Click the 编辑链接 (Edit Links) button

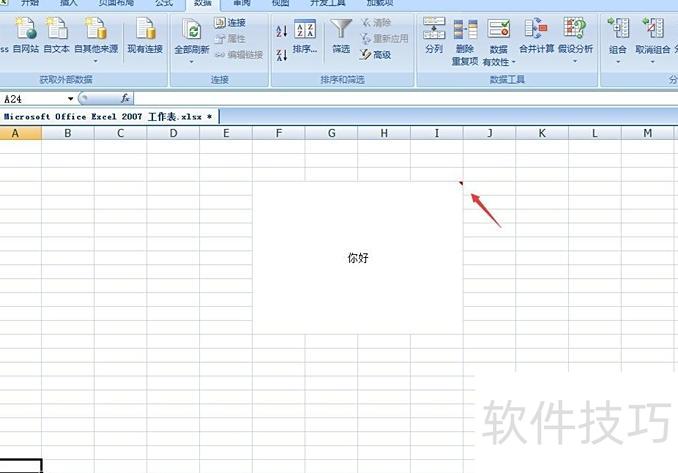coord(239,55)
